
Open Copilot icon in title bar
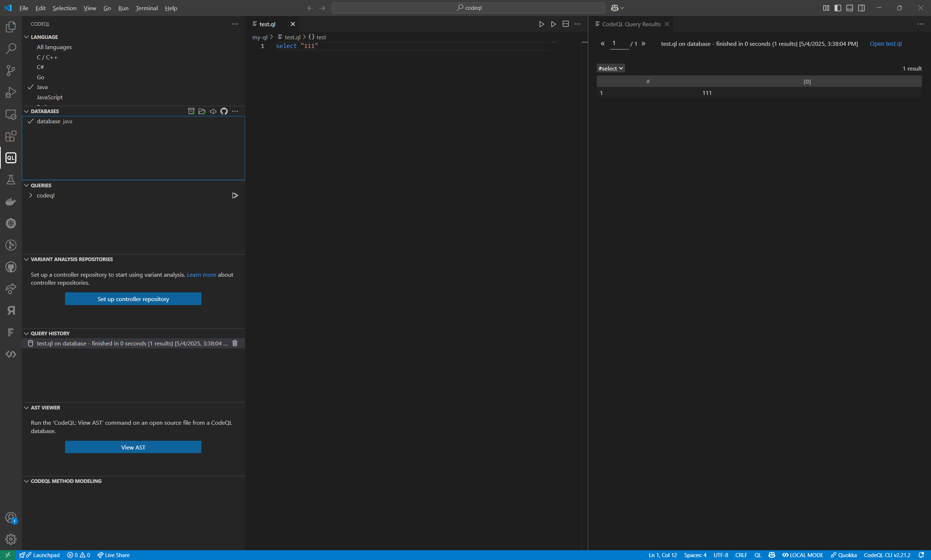click(x=615, y=8)
